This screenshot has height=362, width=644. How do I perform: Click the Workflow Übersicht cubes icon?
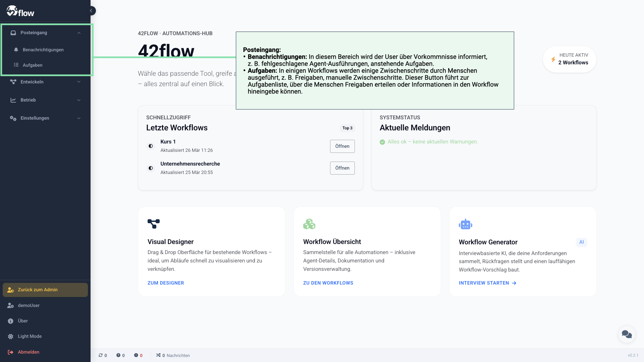(309, 224)
